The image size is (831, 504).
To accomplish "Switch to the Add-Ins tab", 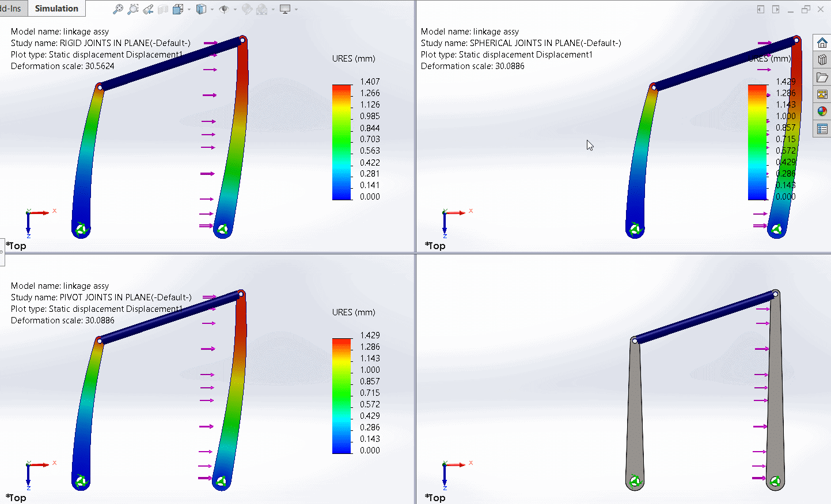I will pyautogui.click(x=13, y=8).
